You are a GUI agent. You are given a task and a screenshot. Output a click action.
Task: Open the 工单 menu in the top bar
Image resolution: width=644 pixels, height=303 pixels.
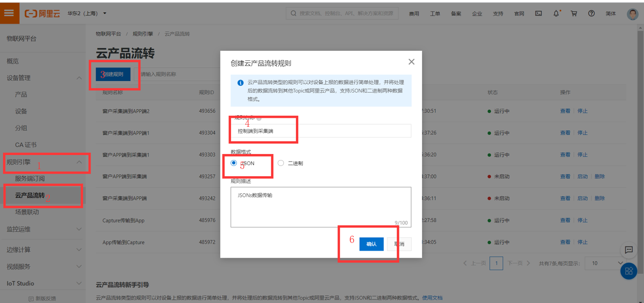tap(435, 14)
